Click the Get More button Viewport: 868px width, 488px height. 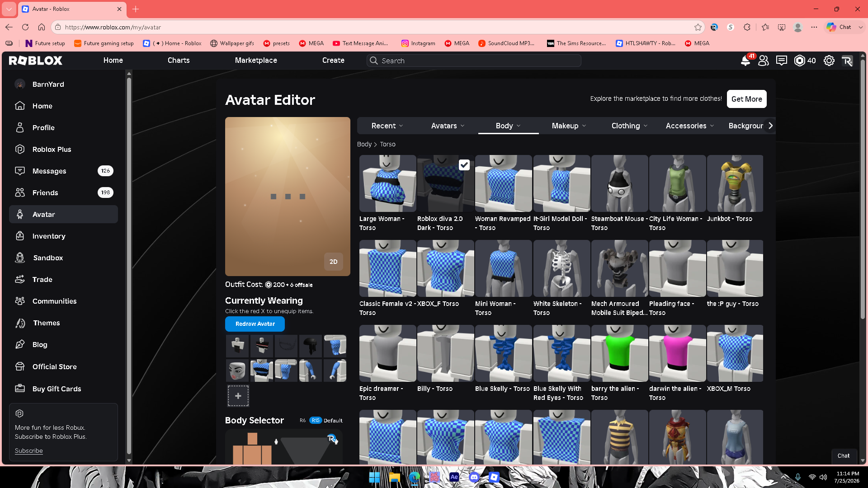[x=747, y=99]
